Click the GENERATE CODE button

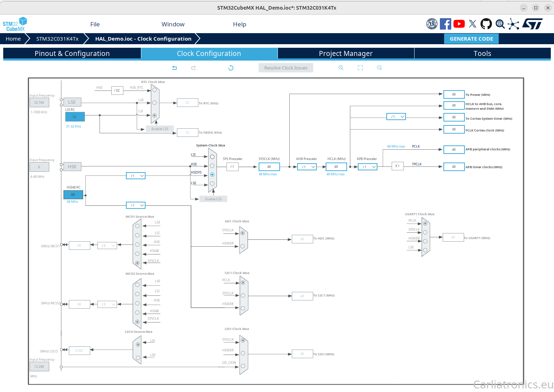point(471,39)
